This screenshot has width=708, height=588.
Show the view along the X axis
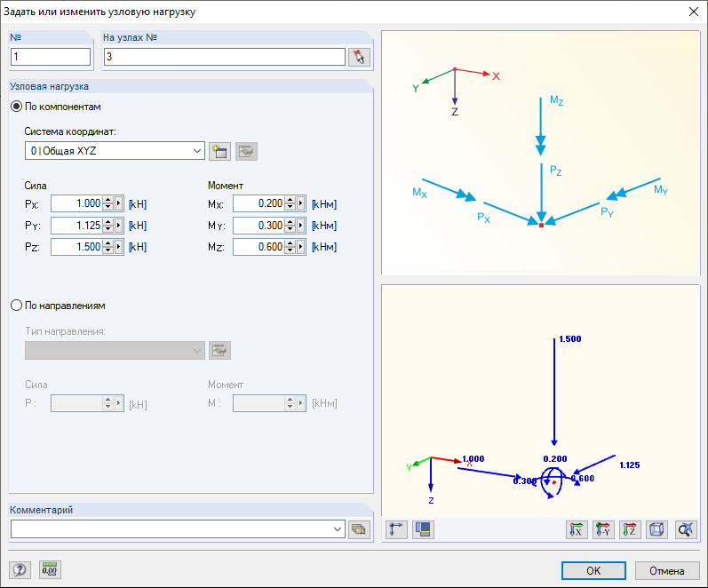click(577, 529)
